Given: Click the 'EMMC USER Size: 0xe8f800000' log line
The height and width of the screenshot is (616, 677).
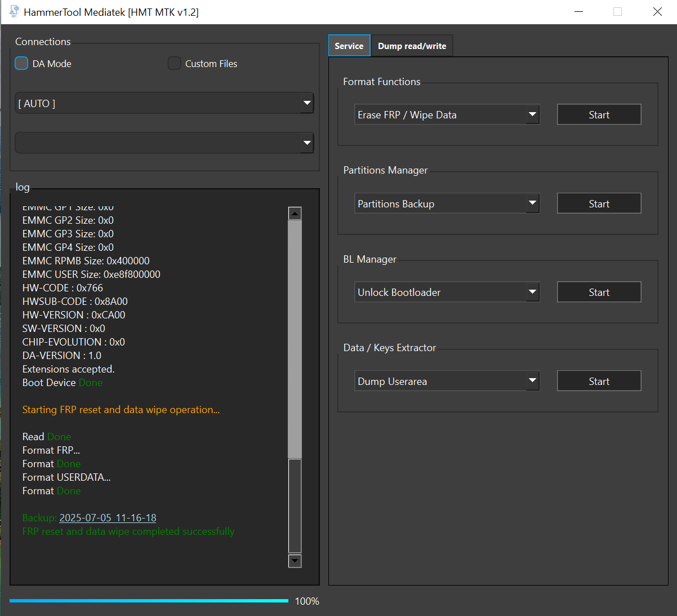Looking at the screenshot, I should (x=91, y=274).
